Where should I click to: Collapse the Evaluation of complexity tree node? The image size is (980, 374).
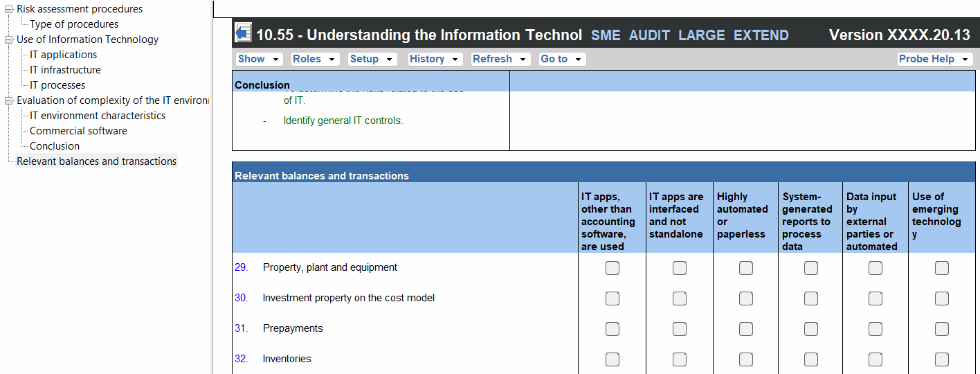tap(9, 101)
